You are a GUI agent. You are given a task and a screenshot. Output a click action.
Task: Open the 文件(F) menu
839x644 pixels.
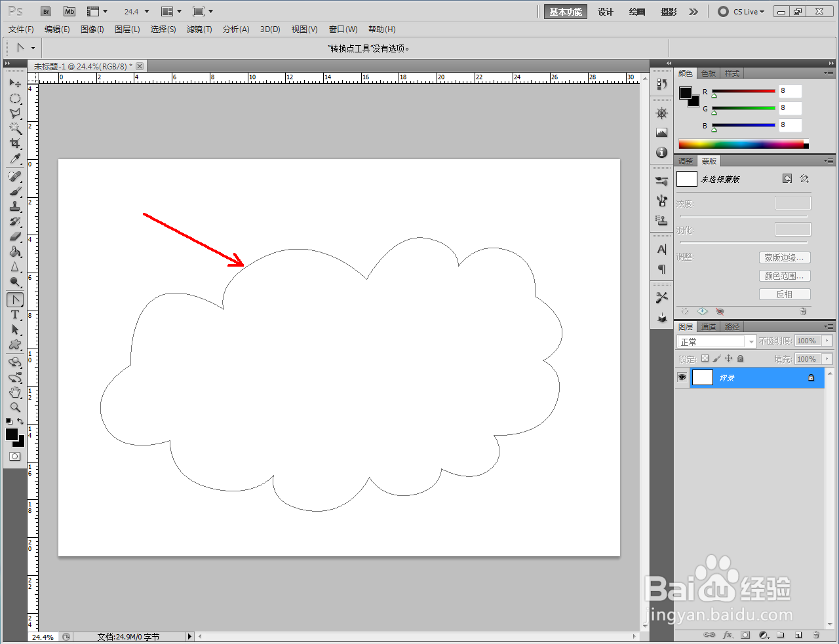[21, 29]
